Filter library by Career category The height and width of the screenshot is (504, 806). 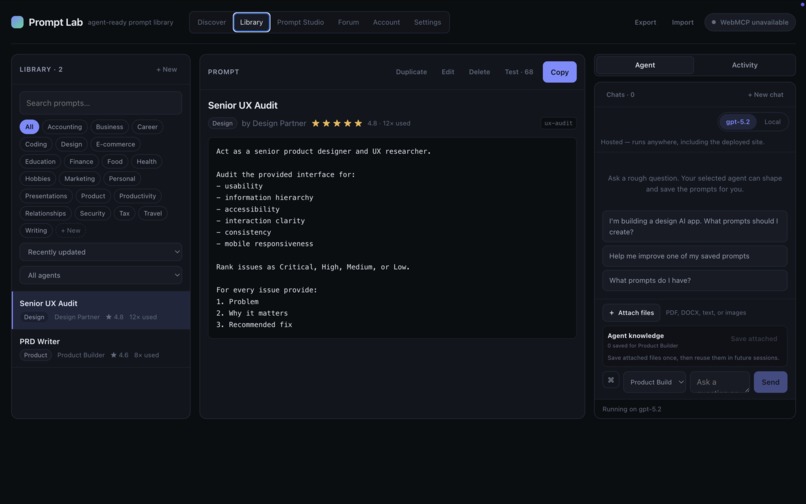148,127
